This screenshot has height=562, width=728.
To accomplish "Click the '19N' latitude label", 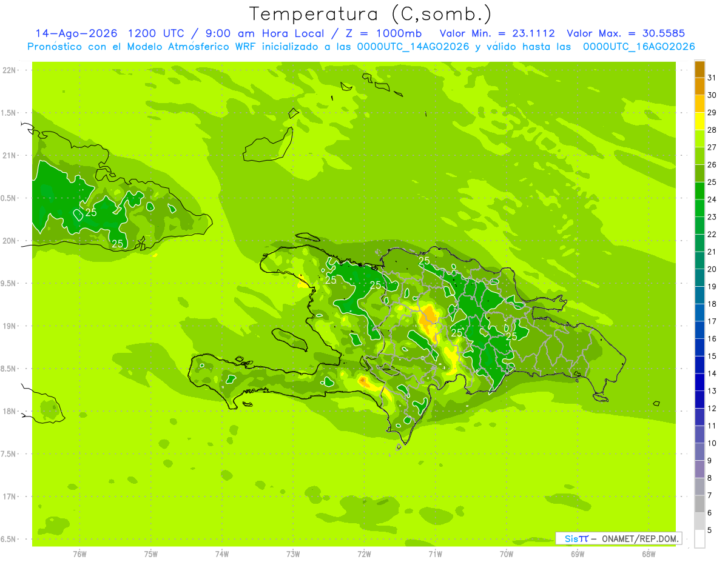I will coord(8,326).
